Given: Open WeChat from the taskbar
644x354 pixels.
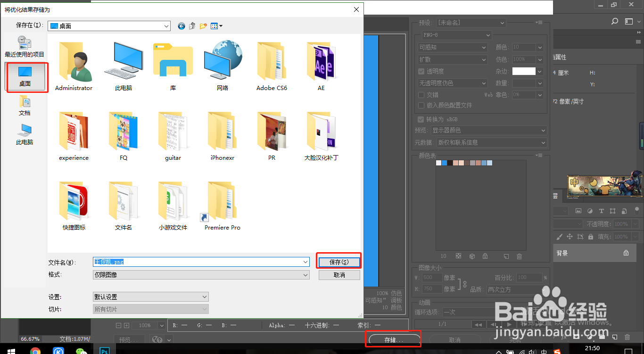Looking at the screenshot, I should click(82, 351).
